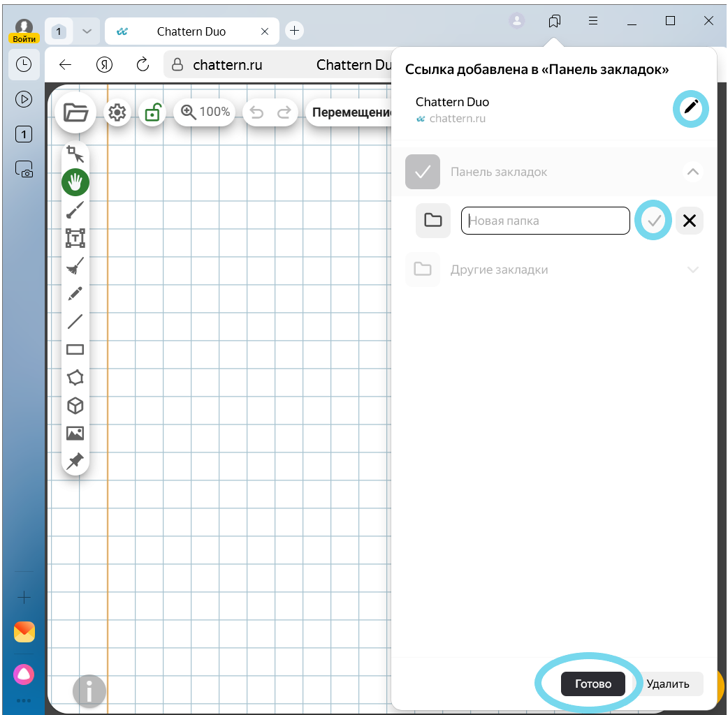
Task: Click the Готово button
Action: 593,684
